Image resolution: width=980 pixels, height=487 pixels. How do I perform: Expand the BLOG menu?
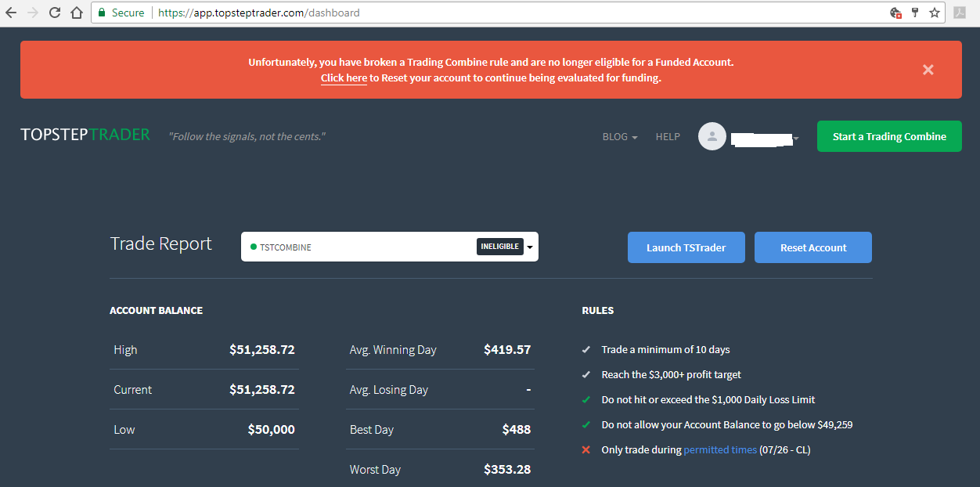(620, 136)
